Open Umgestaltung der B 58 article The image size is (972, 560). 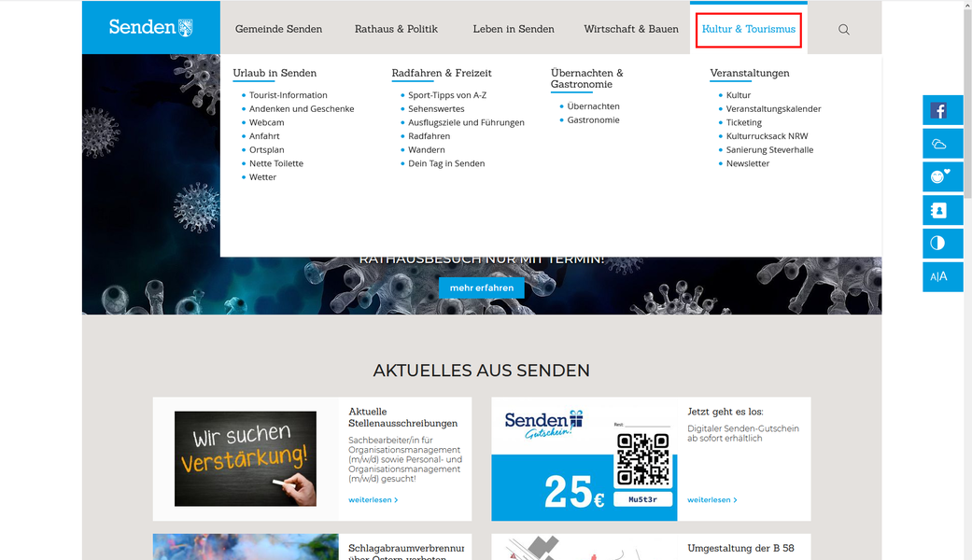(740, 548)
